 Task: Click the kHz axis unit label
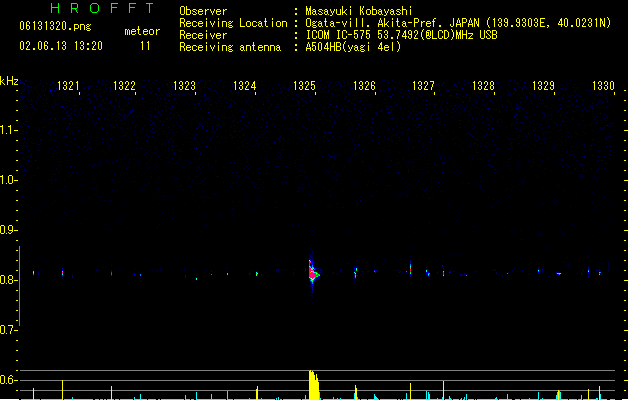point(9,81)
